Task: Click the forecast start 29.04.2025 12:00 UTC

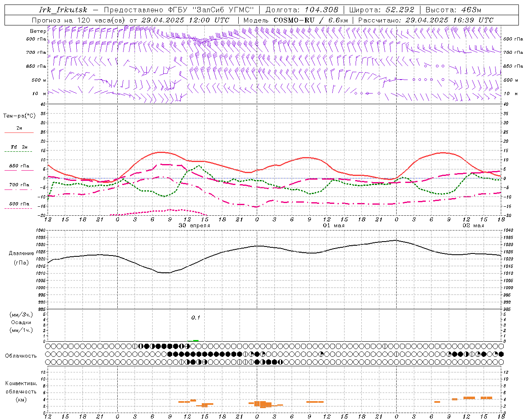Action: (185, 20)
